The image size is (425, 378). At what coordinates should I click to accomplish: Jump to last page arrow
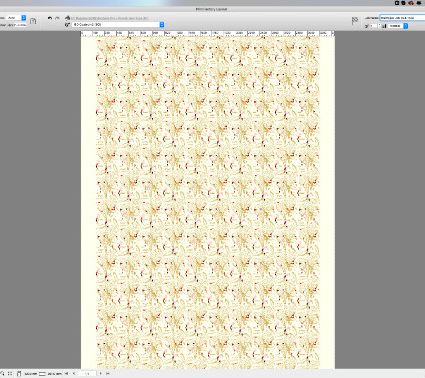click(107, 374)
